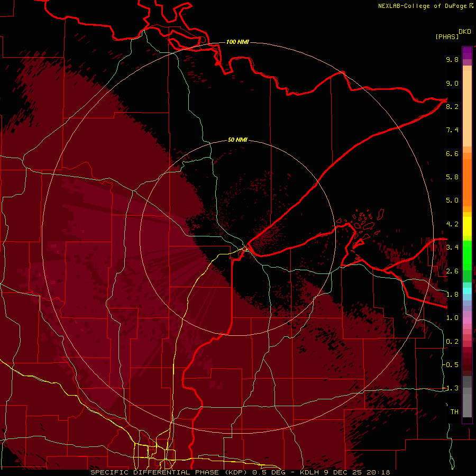This screenshot has width=476, height=476.
Task: Click the 0.5 DEG elevation text
Action: (269, 472)
